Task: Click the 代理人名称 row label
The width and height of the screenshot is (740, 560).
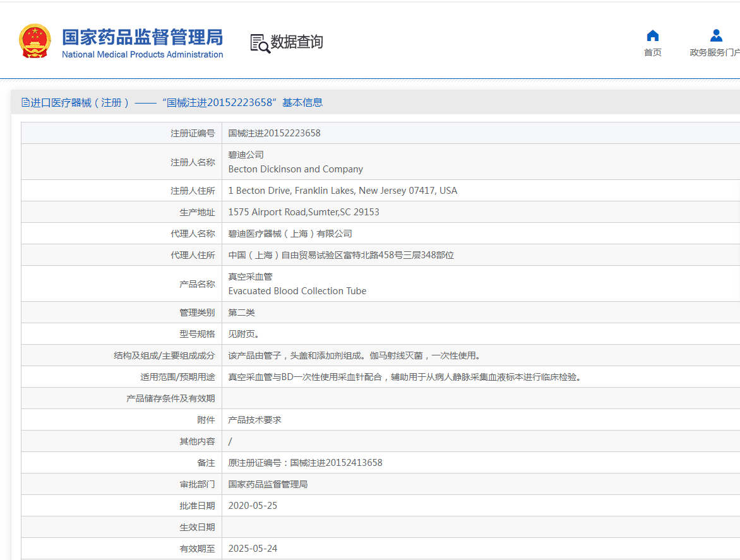Action: click(x=193, y=234)
